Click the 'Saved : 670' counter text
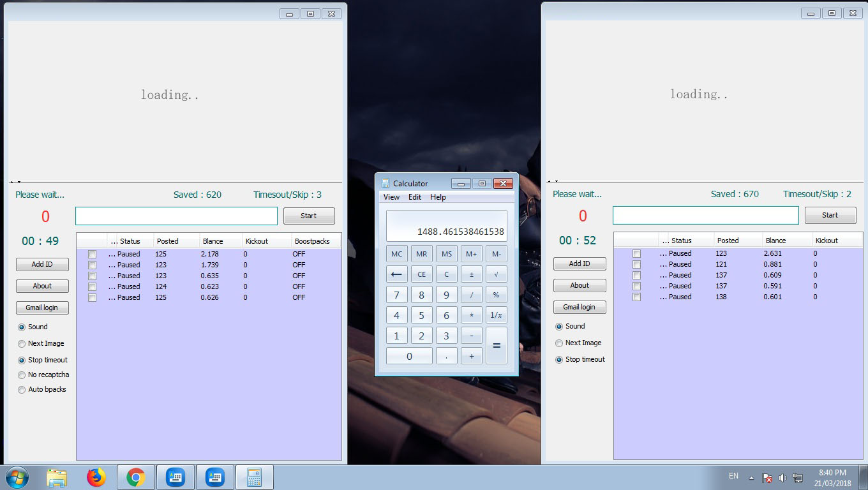This screenshot has height=490, width=868. tap(735, 194)
